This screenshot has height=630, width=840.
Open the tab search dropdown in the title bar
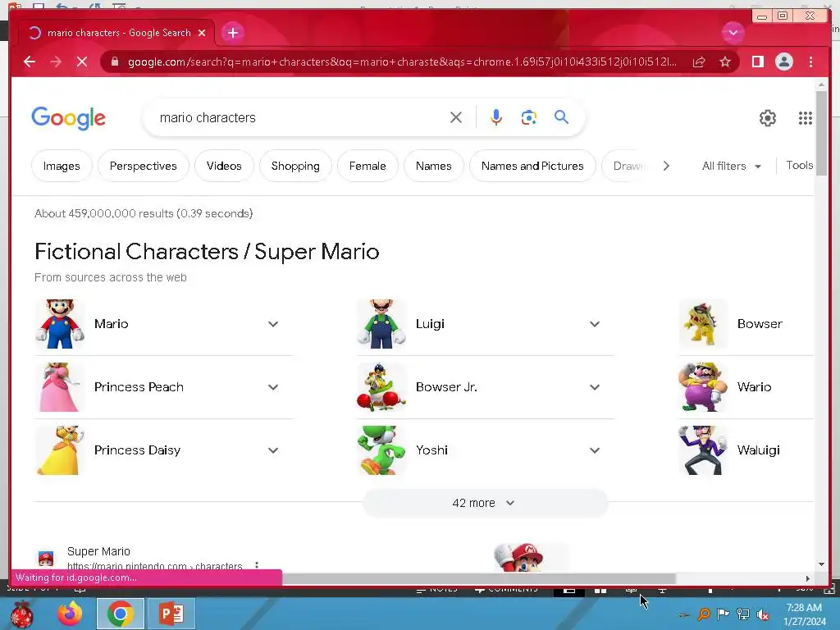733,33
